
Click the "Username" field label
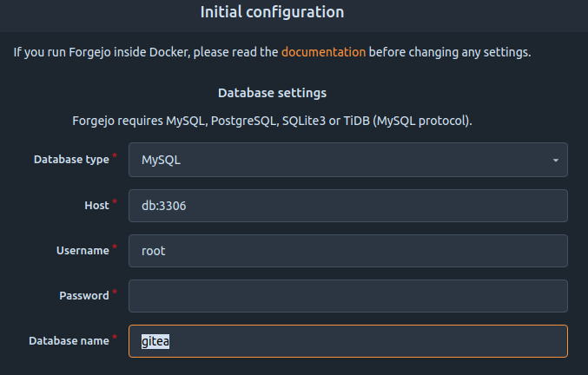pos(83,251)
